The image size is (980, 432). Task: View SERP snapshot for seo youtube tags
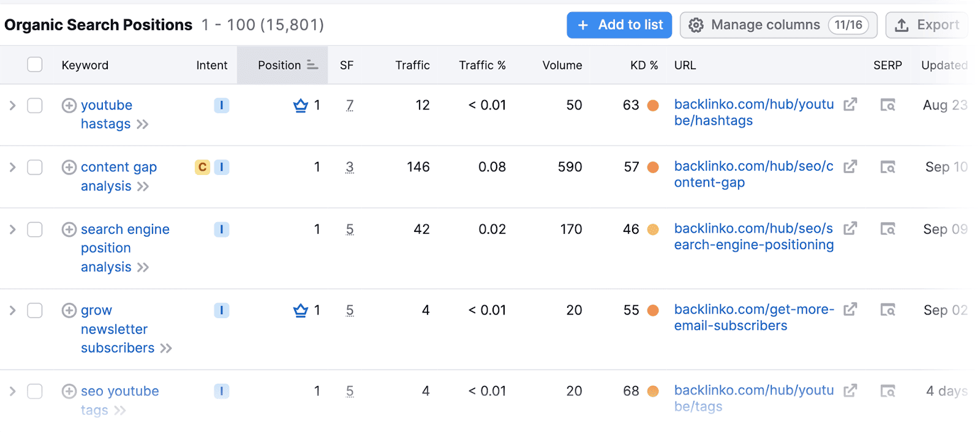click(888, 390)
